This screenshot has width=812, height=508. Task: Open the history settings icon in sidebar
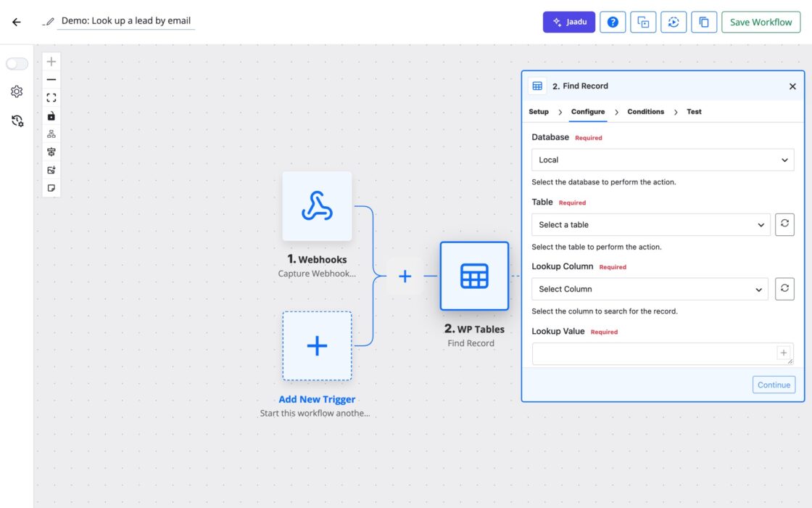17,120
